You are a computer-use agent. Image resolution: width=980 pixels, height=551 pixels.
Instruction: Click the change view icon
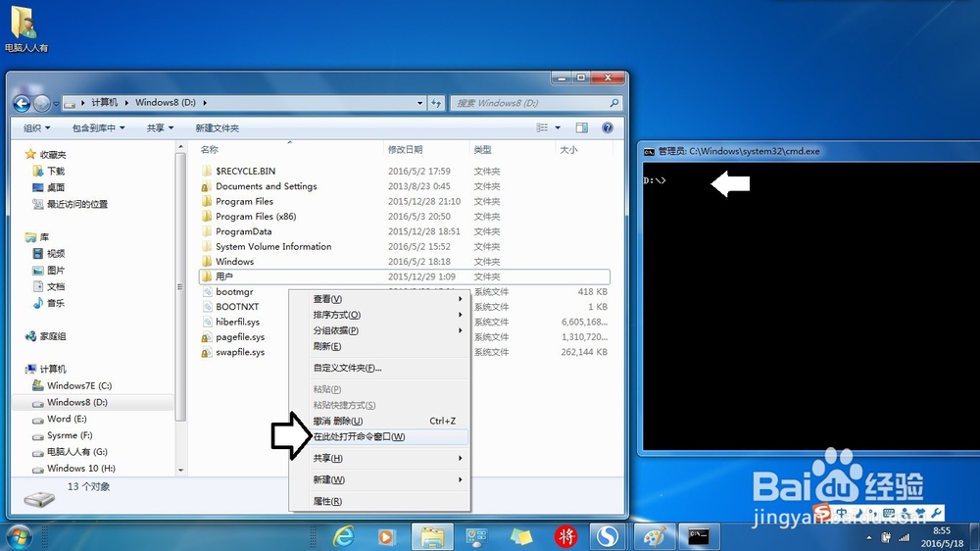pos(542,127)
